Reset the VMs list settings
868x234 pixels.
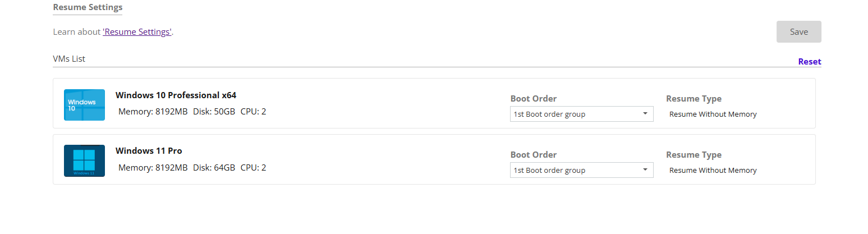[809, 62]
